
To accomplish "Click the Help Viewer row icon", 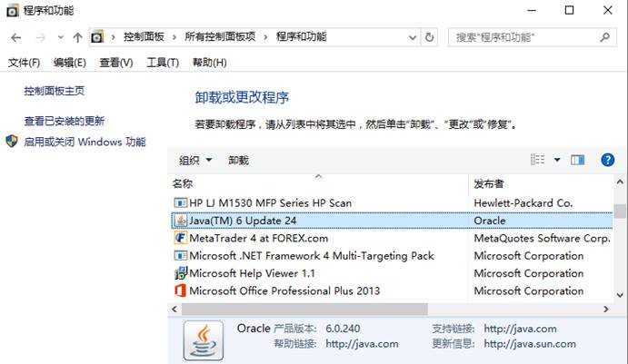I will coord(181,273).
